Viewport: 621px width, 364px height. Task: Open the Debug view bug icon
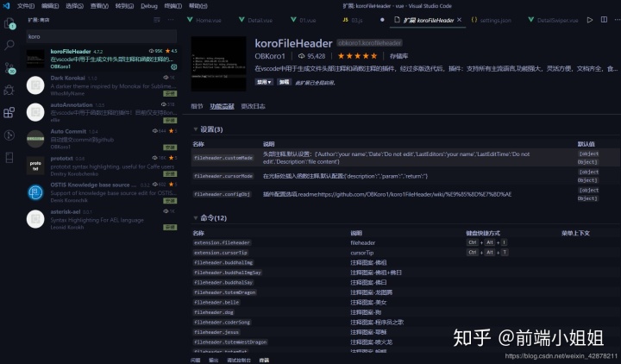[9, 90]
